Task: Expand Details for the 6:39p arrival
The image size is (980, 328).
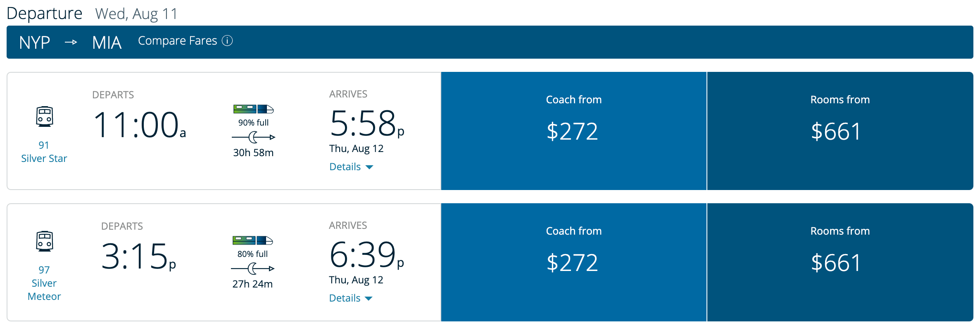Action: tap(350, 298)
